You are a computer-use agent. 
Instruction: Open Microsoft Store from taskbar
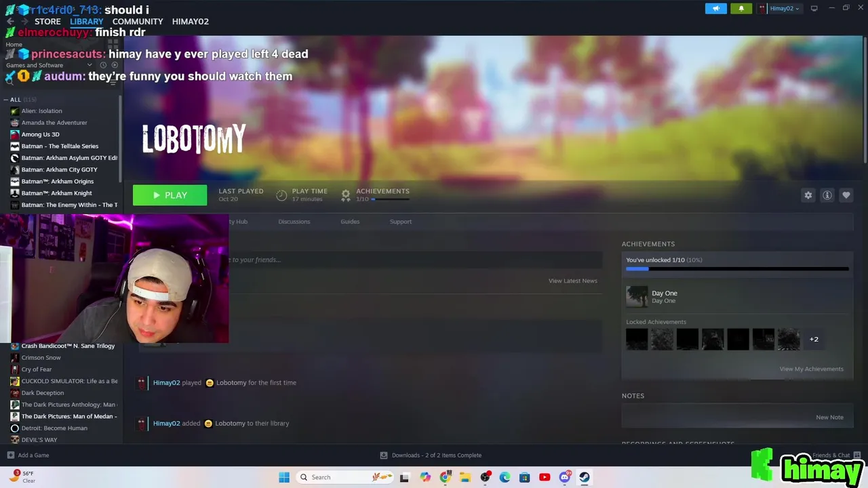(x=524, y=477)
